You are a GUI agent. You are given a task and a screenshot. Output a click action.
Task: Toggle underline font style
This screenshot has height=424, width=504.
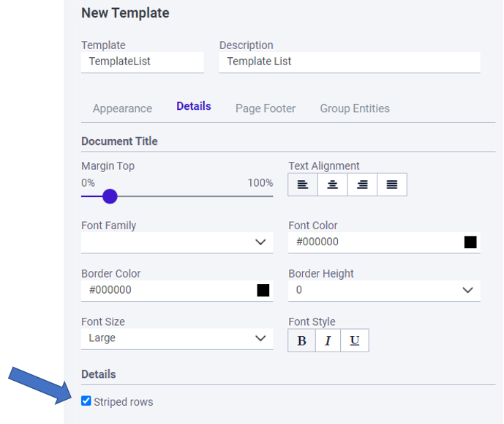[355, 341]
